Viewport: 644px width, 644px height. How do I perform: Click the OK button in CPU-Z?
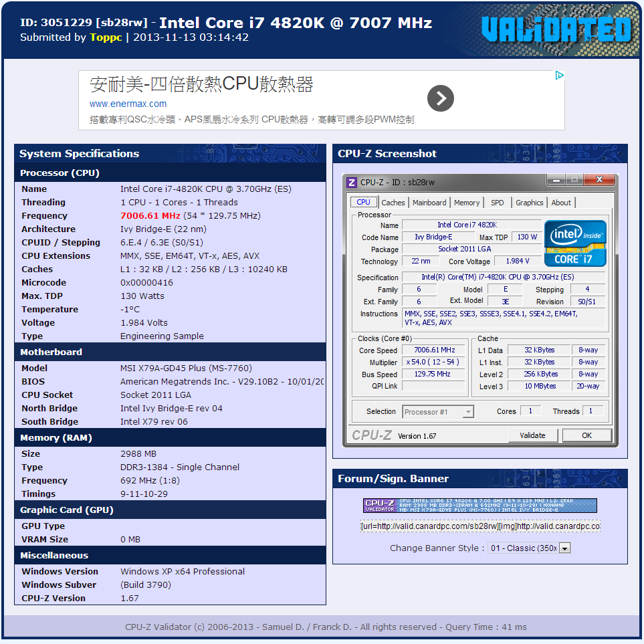point(587,435)
